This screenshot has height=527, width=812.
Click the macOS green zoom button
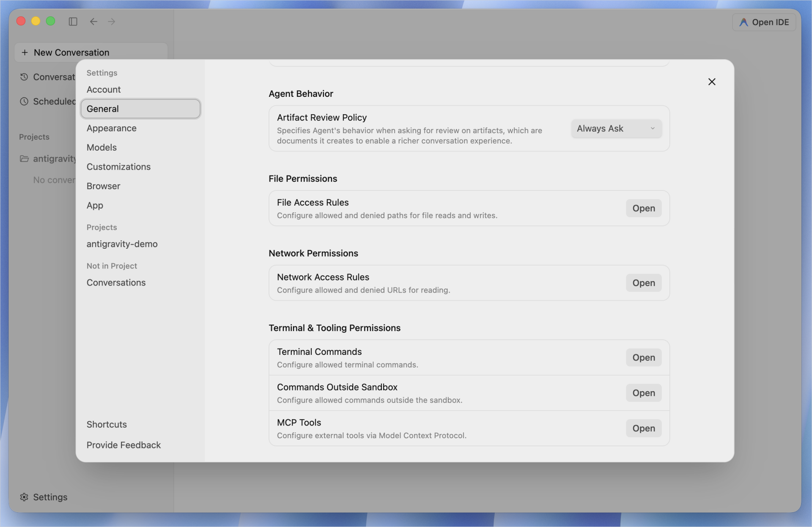[x=50, y=21]
